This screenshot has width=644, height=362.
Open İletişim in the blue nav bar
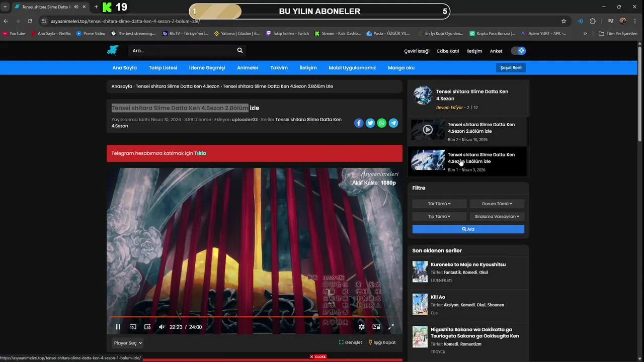(x=308, y=68)
